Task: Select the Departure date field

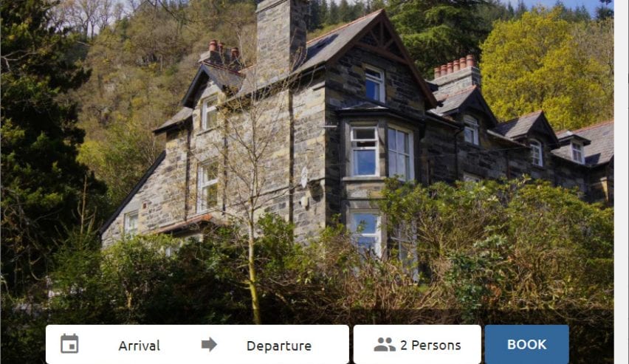Action: (279, 345)
